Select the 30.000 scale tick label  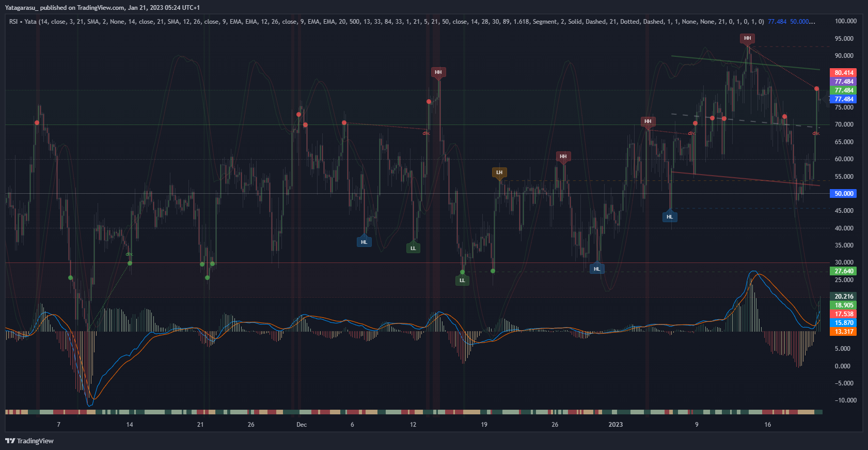click(x=844, y=262)
